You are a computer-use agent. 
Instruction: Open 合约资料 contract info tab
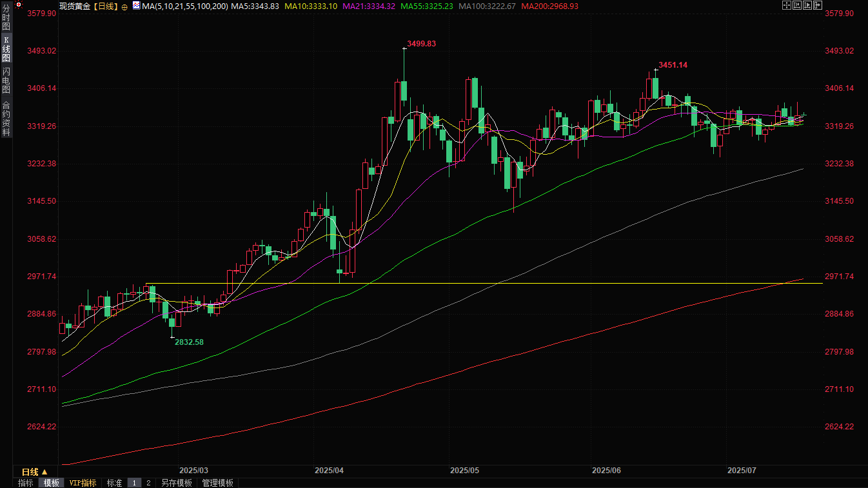click(6, 119)
